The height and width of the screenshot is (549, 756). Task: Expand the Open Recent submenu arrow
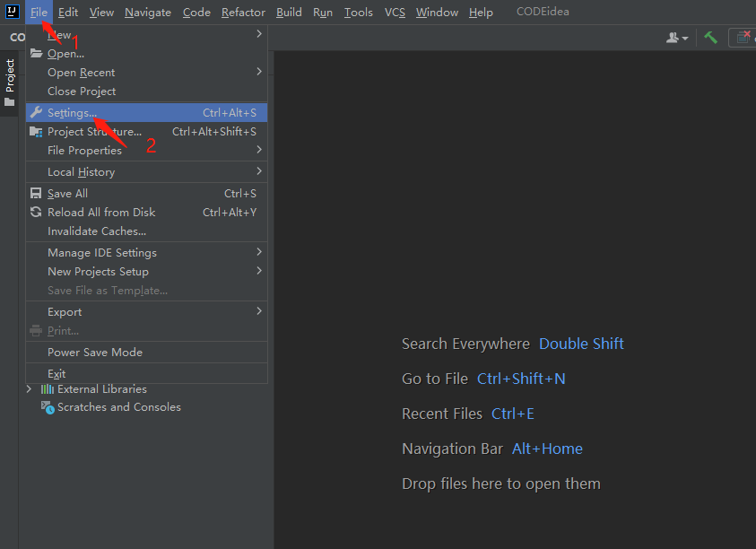(x=259, y=72)
